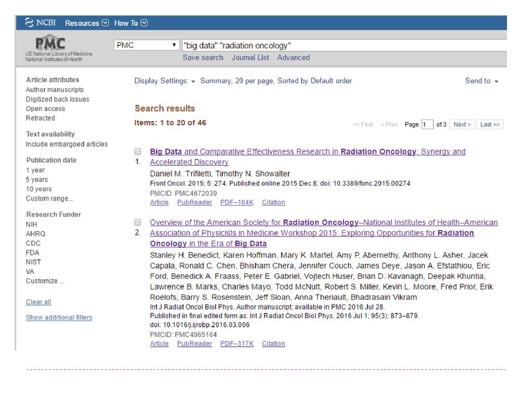Click the Items: 1 to 20 of 46 text

coord(170,123)
